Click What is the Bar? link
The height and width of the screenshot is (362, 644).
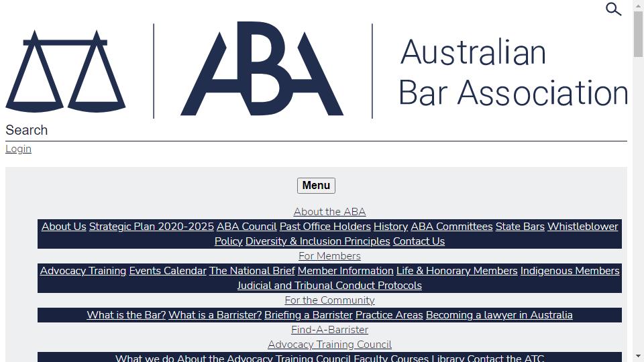[x=126, y=315]
